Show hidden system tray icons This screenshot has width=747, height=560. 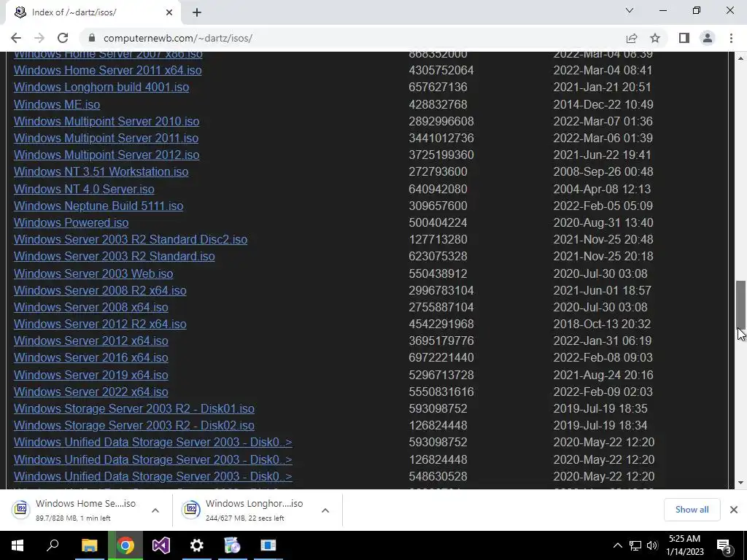617,545
